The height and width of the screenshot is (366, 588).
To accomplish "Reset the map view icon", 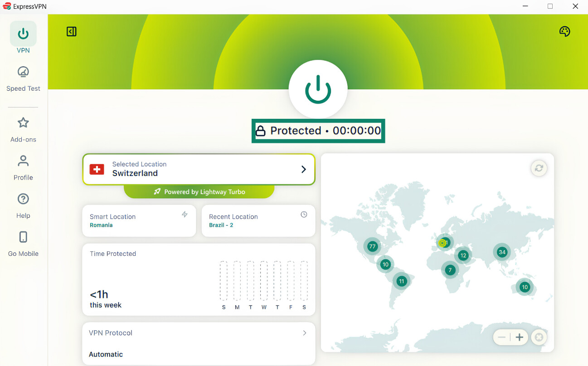I will (539, 337).
